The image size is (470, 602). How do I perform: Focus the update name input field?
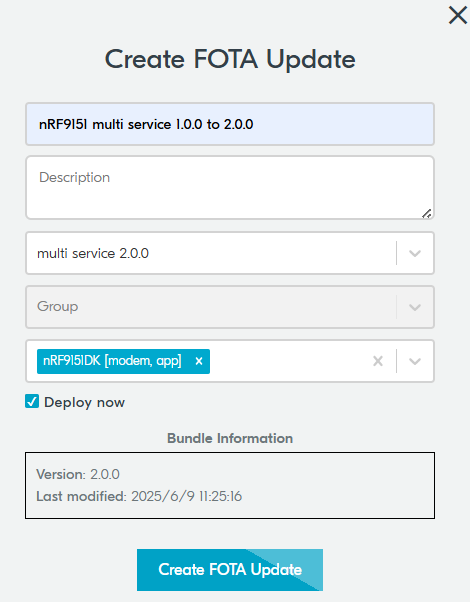(x=230, y=124)
